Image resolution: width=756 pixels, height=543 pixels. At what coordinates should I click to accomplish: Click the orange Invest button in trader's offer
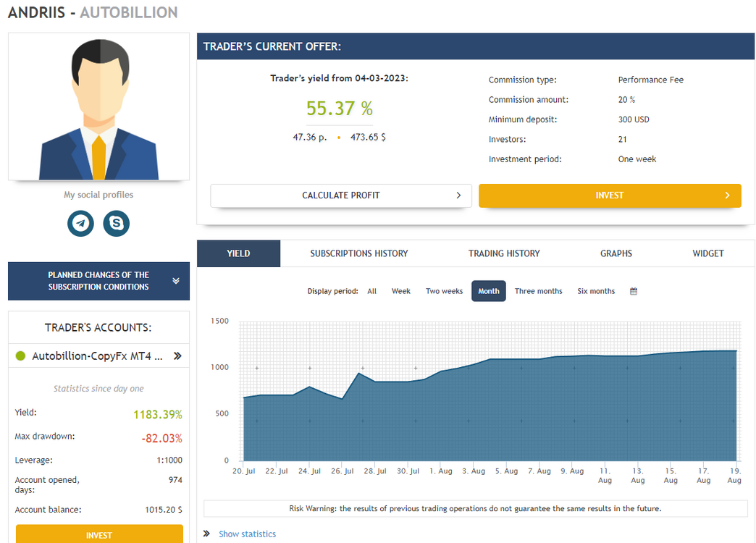[x=610, y=195]
